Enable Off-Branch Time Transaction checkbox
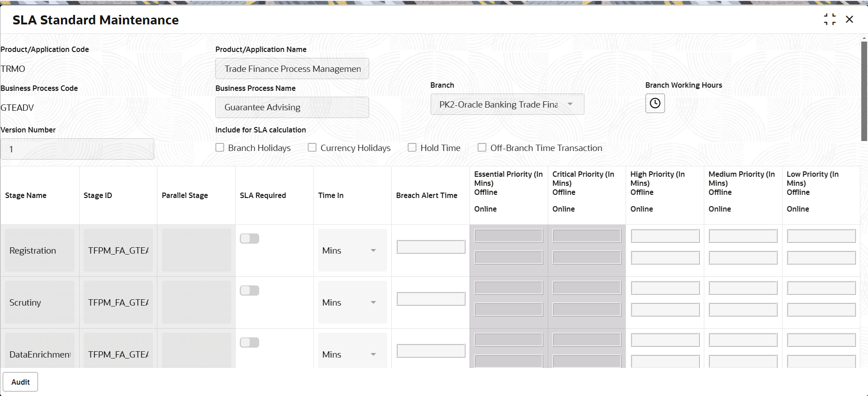Viewport: 868px width, 396px height. click(482, 147)
